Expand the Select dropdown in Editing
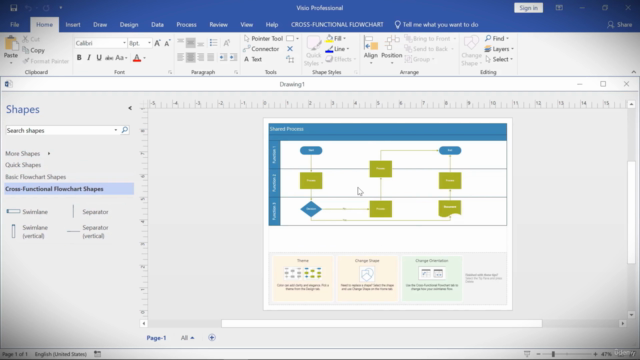Image resolution: width=640 pixels, height=360 pixels. tap(511, 59)
